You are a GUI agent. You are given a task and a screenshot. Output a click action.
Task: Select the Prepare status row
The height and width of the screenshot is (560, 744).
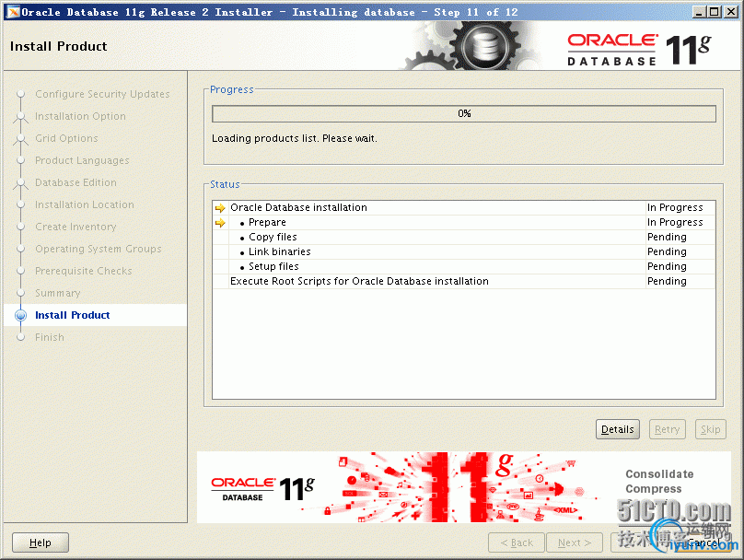point(463,222)
